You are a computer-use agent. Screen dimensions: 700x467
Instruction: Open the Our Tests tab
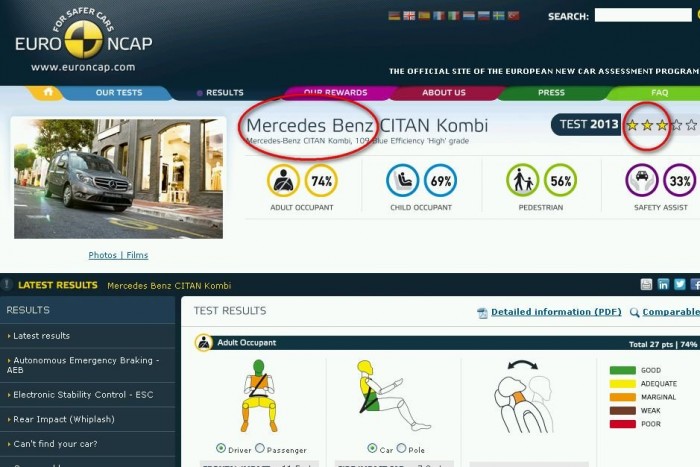[x=118, y=93]
